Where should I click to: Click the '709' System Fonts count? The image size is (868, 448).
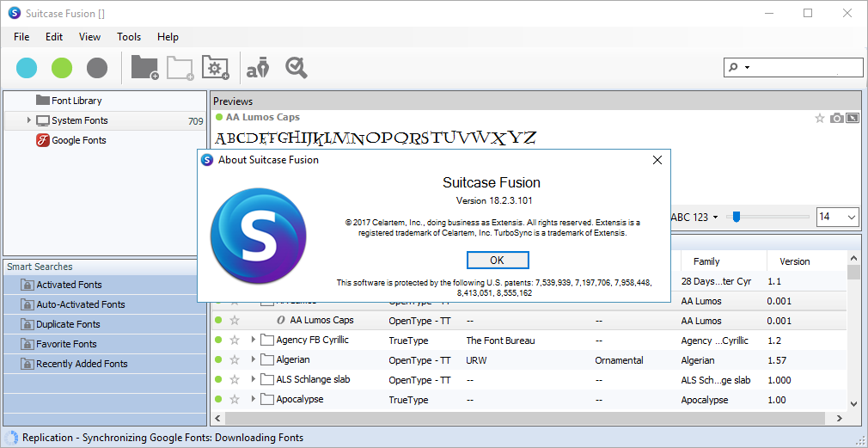pos(195,120)
